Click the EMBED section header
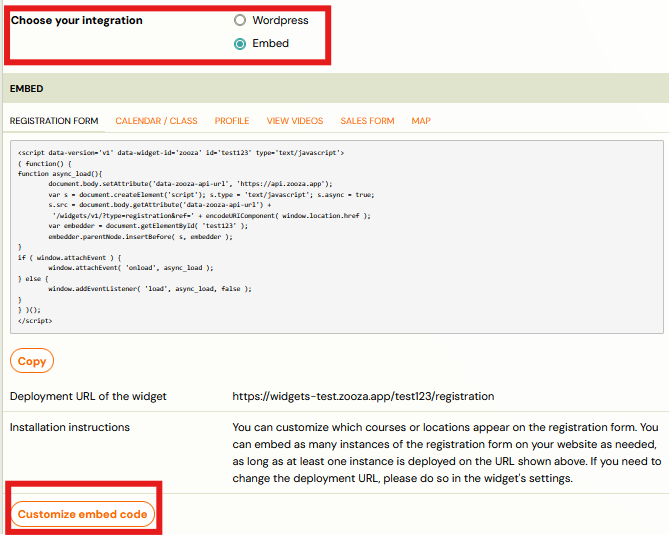Screen dimensions: 669x535 335,88
